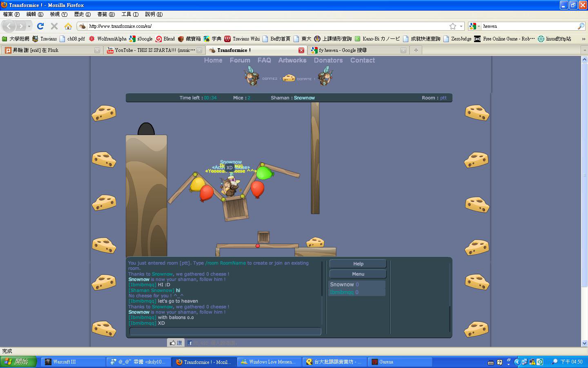Screen dimensions: 588x368
Task: Open the back history dropdown arrow
Action: (x=29, y=26)
